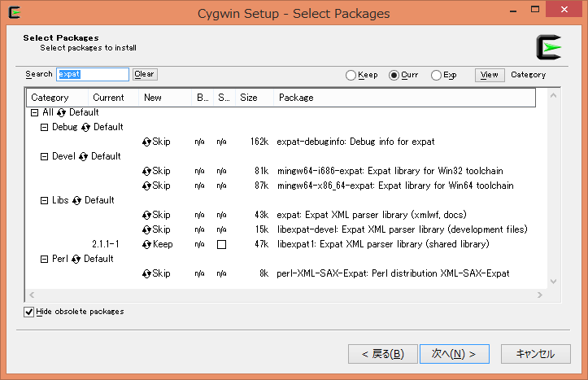Click the vertical scrollbar up arrow
This screenshot has height=380, width=588.
(x=553, y=96)
